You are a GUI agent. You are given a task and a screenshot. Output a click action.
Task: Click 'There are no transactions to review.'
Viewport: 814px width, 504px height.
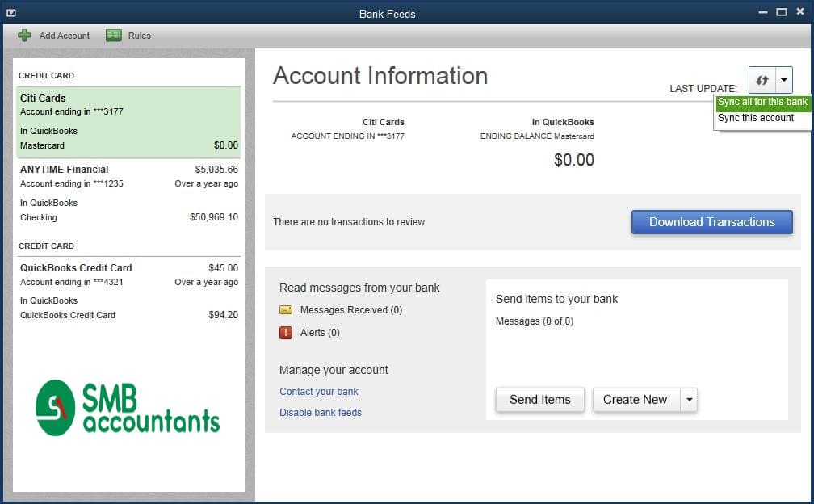click(350, 222)
